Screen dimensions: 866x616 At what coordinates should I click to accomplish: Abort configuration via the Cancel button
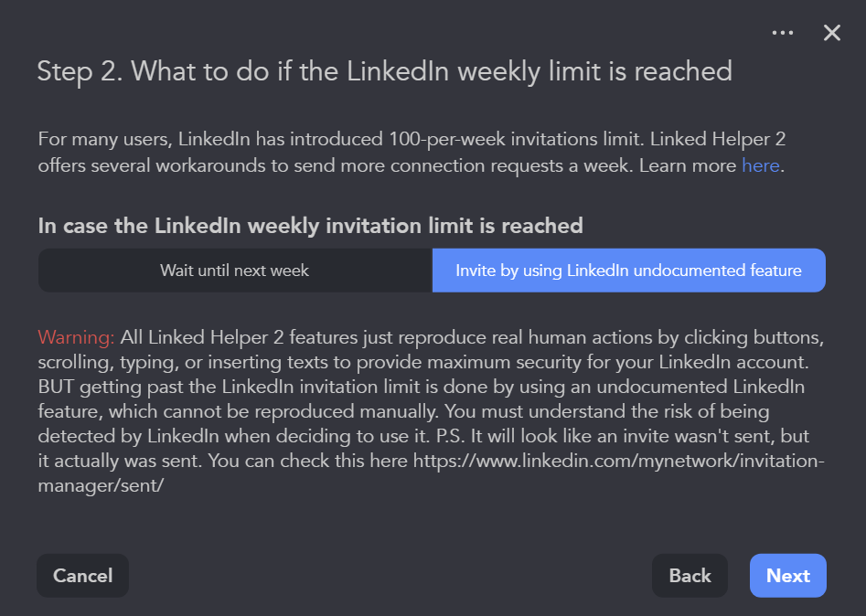pyautogui.click(x=82, y=576)
